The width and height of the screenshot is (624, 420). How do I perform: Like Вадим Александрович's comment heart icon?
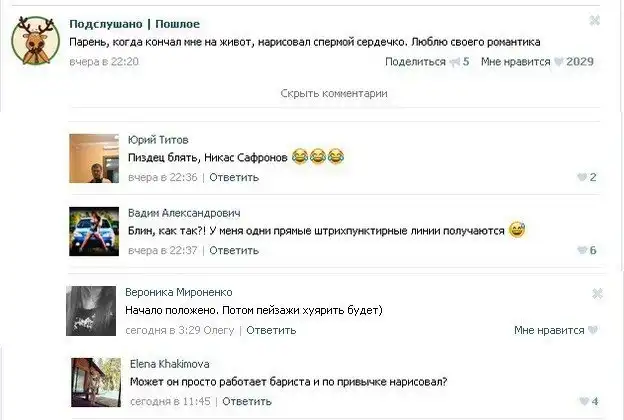[x=582, y=250]
